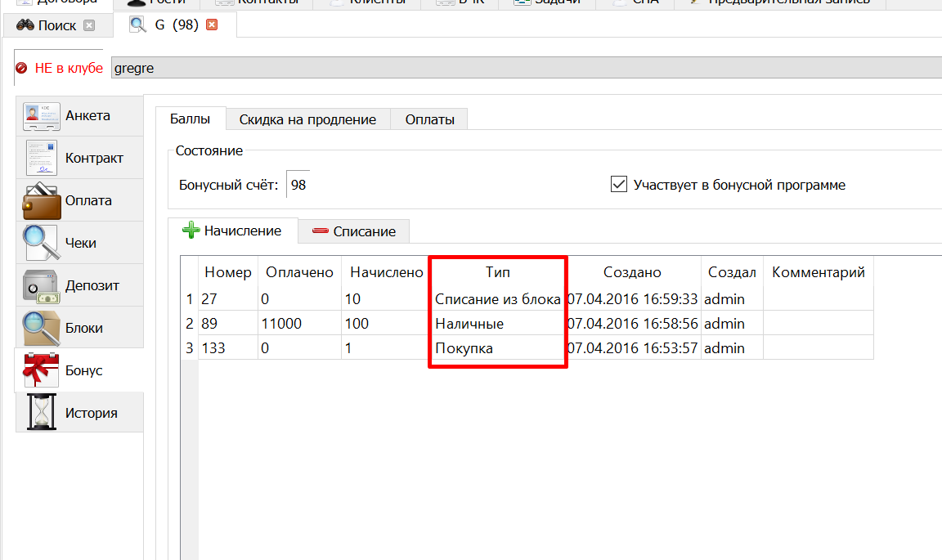This screenshot has height=560, width=942.
Task: Open the Анкета profile section
Action: tap(79, 116)
